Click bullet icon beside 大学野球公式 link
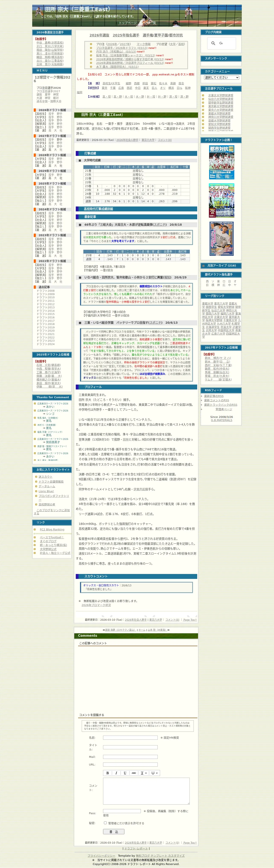The width and height of the screenshot is (274, 868). point(35,549)
